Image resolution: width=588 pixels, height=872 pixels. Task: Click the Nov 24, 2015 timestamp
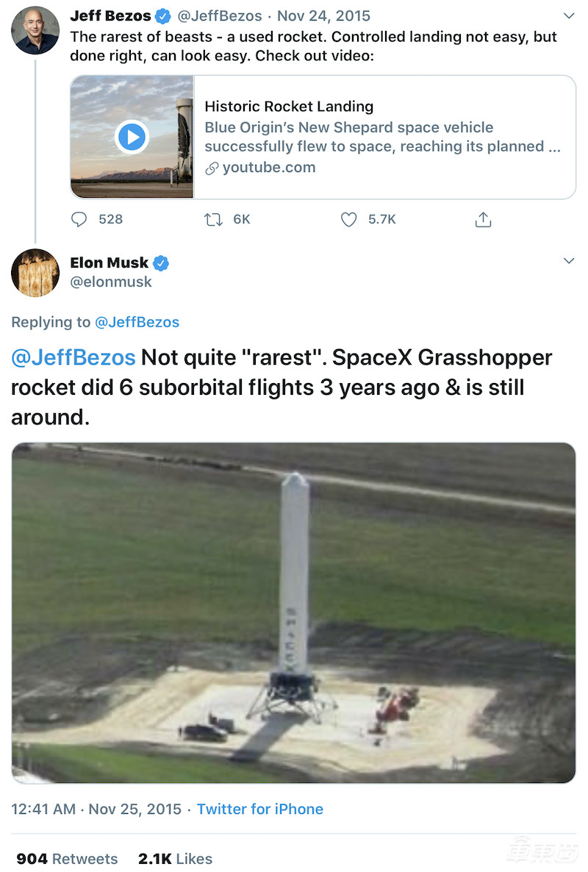[x=323, y=15]
